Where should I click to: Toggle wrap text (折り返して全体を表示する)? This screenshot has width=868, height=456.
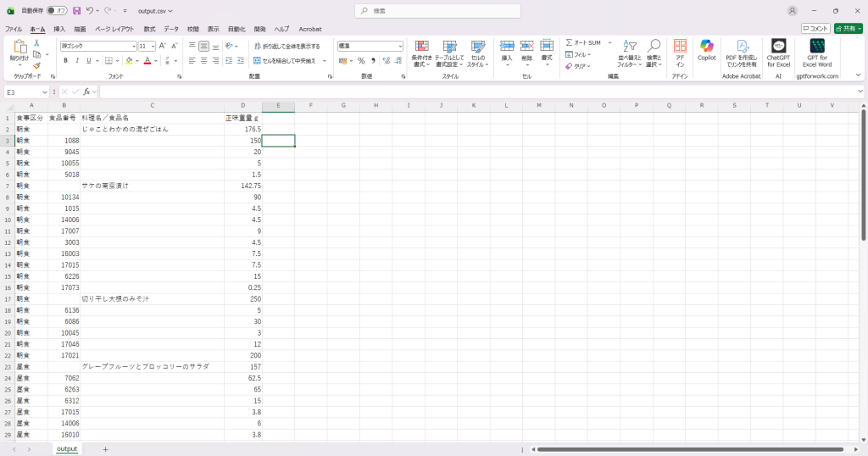pos(287,47)
